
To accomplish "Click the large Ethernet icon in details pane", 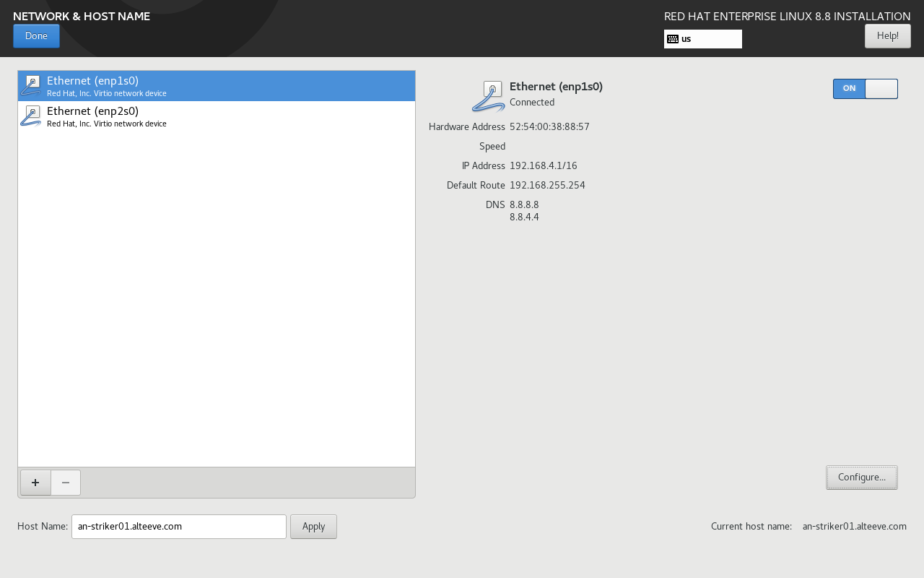I will coord(489,97).
